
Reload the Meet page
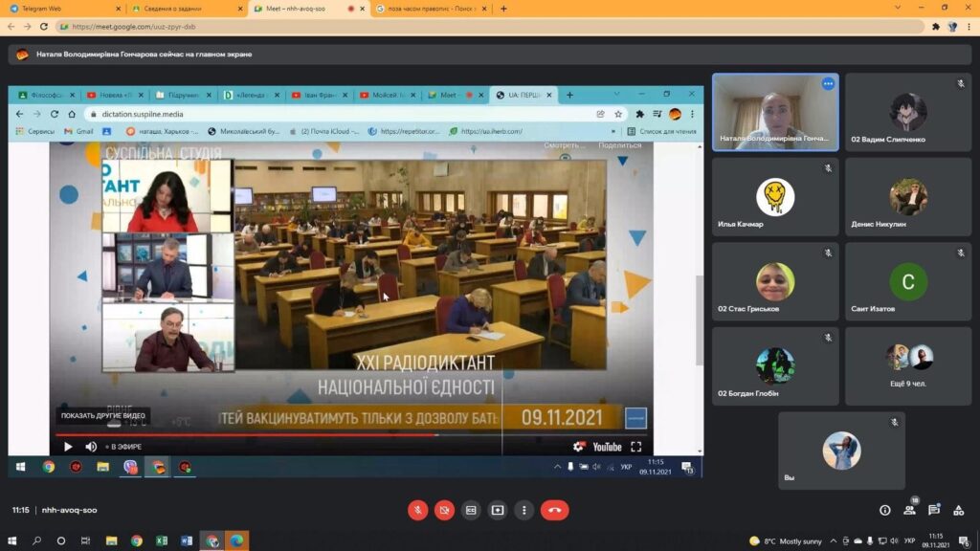pyautogui.click(x=44, y=27)
